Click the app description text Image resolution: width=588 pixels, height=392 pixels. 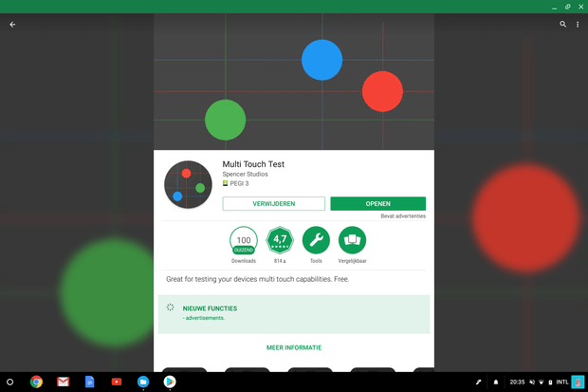coord(258,279)
